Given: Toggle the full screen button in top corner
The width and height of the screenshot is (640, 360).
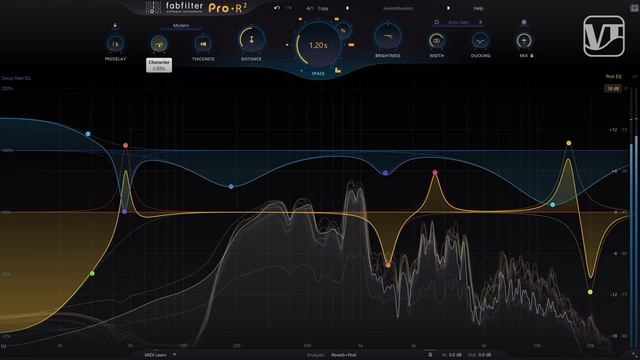Looking at the screenshot, I should (634, 8).
